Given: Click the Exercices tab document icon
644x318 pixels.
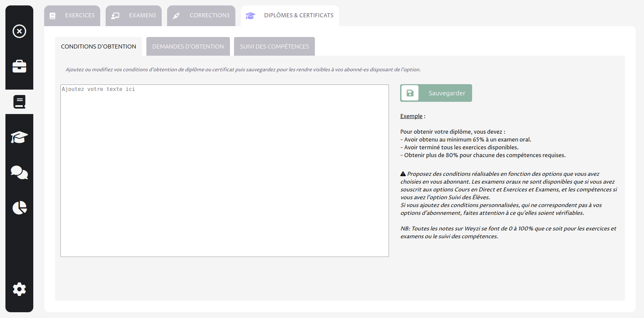Looking at the screenshot, I should [53, 16].
